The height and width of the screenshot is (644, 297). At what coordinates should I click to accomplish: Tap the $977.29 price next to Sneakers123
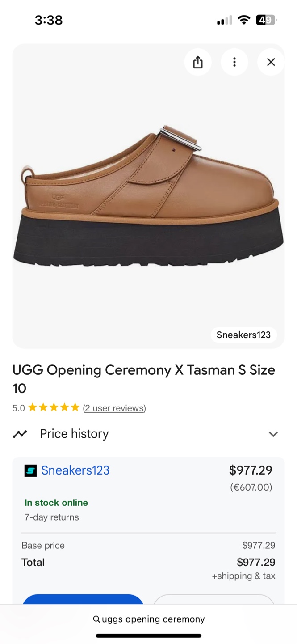[x=250, y=470]
